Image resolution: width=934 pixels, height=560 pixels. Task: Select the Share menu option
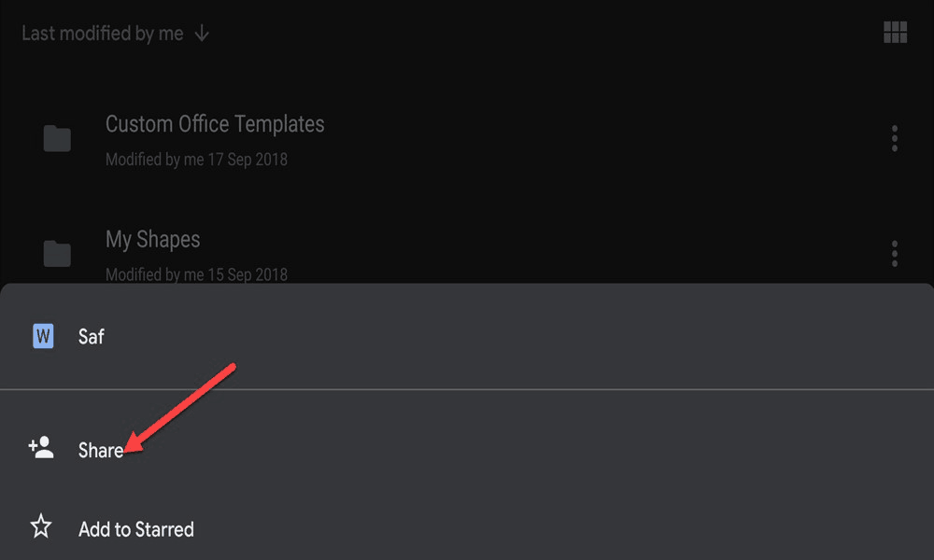[x=467, y=449]
